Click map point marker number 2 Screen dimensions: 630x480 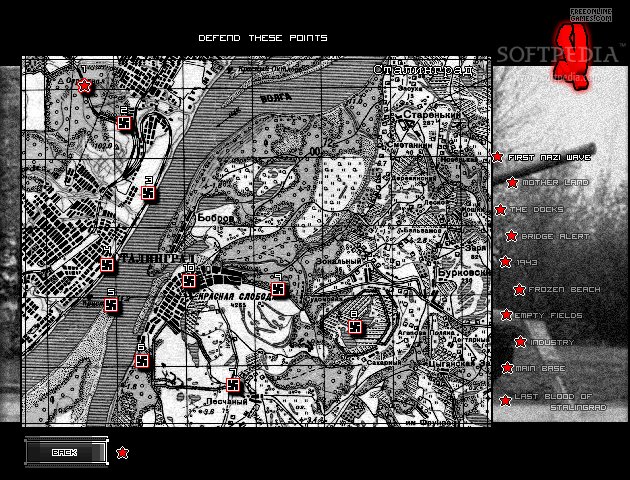click(x=124, y=123)
